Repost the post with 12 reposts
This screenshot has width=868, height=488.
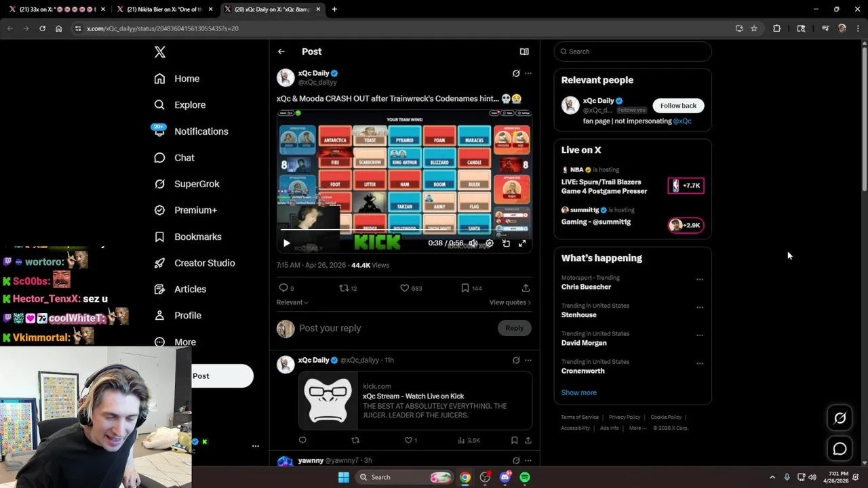348,288
